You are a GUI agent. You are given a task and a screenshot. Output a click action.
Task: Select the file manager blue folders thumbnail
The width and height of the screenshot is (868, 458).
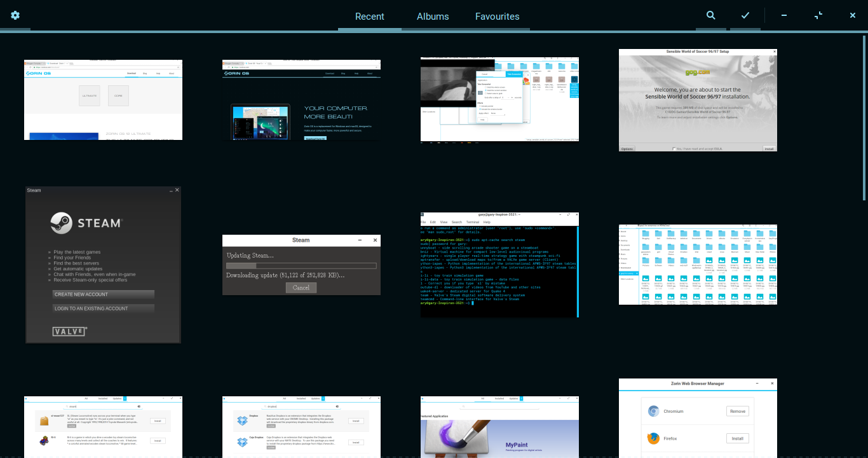[698, 265]
